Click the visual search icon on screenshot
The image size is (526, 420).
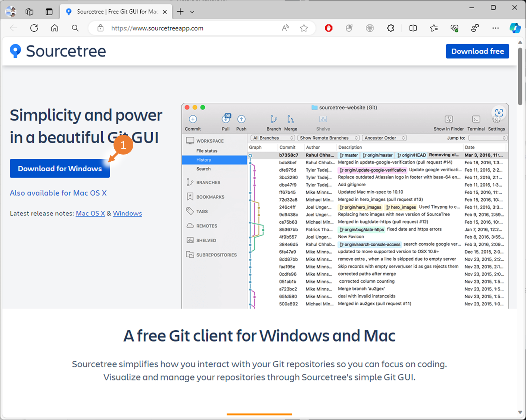[x=499, y=112]
